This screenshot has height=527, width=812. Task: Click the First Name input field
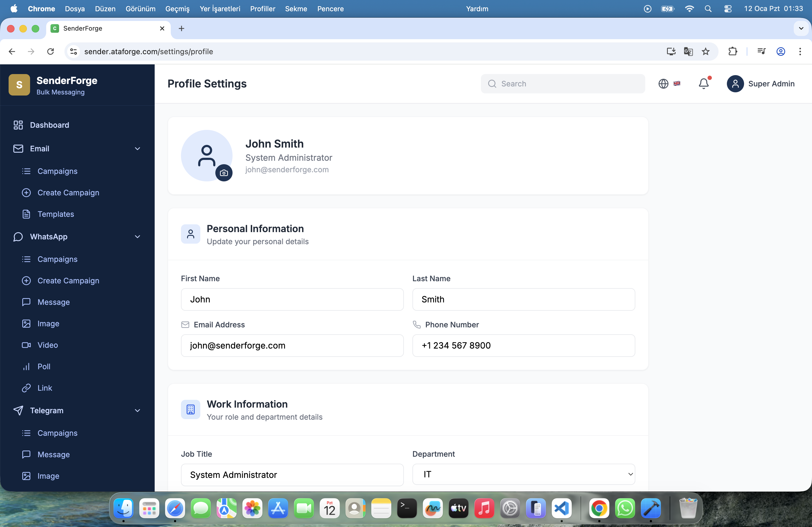pyautogui.click(x=292, y=299)
